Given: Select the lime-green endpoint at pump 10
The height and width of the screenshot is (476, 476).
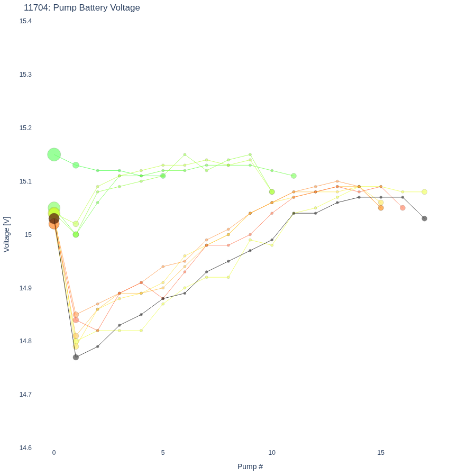Looking at the screenshot, I should click(x=272, y=192).
